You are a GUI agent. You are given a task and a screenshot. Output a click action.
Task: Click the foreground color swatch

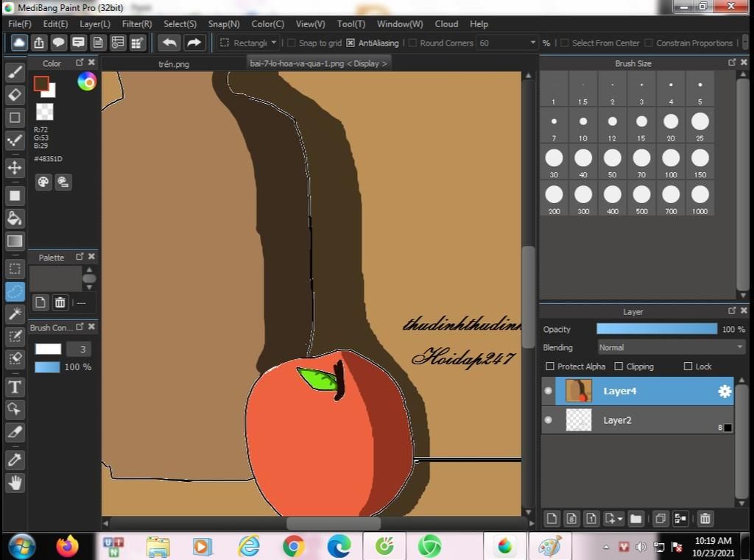pyautogui.click(x=41, y=84)
